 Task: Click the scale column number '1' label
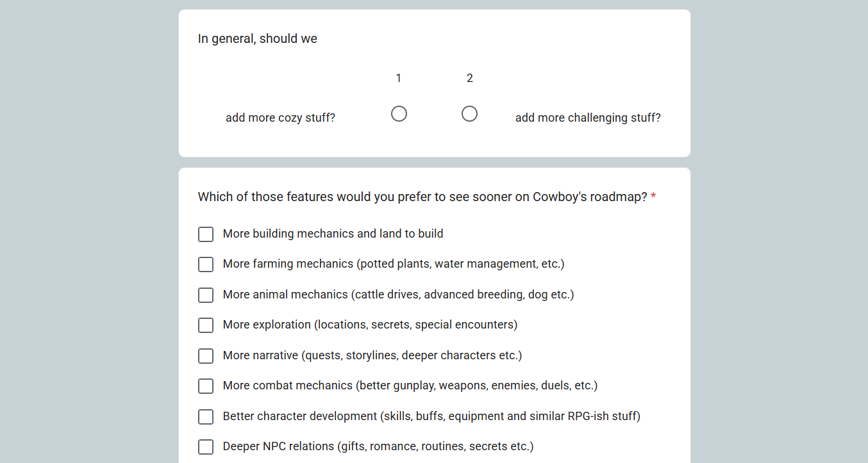pyautogui.click(x=399, y=78)
